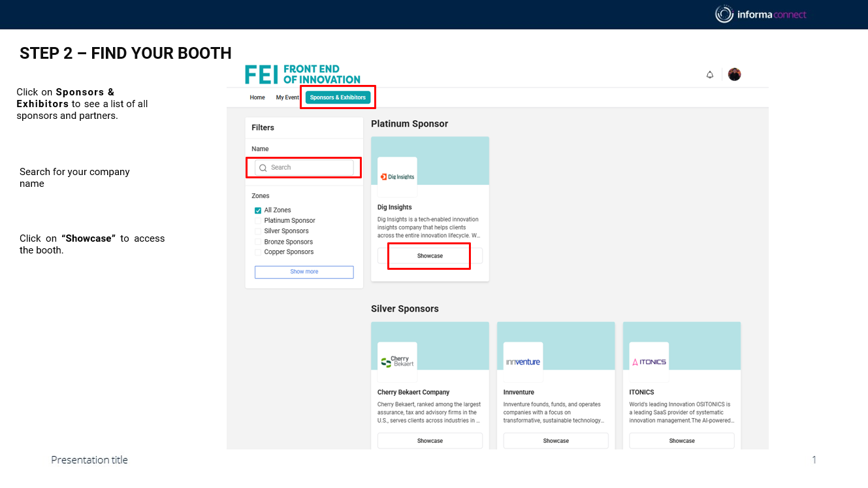Click the Cherry Bekaert logo
This screenshot has width=868, height=488.
tap(397, 362)
